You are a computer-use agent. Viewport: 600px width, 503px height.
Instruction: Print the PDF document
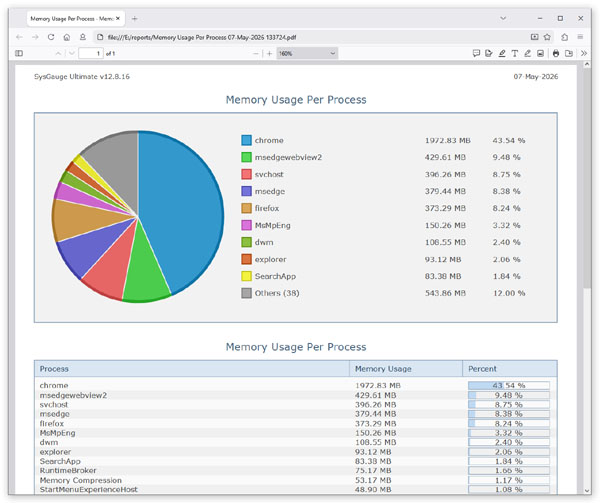[556, 53]
